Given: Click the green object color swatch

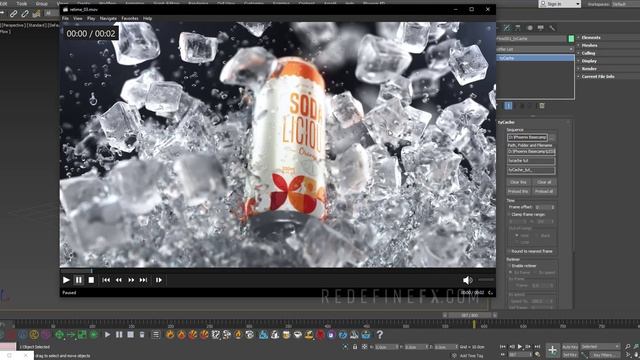Looking at the screenshot, I should (571, 38).
